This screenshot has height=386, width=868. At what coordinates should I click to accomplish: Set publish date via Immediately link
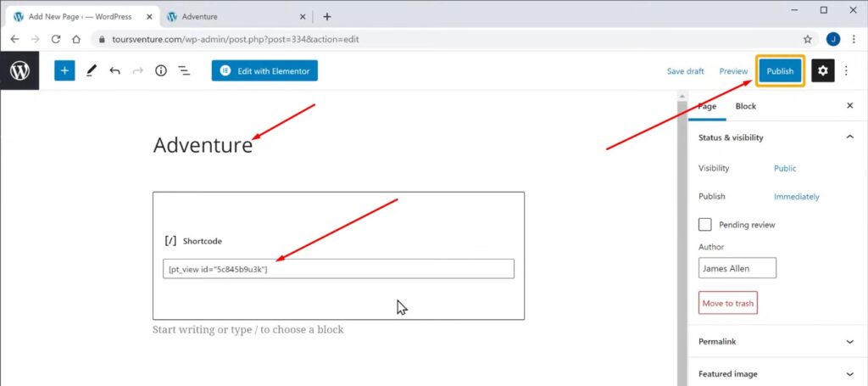click(x=797, y=197)
